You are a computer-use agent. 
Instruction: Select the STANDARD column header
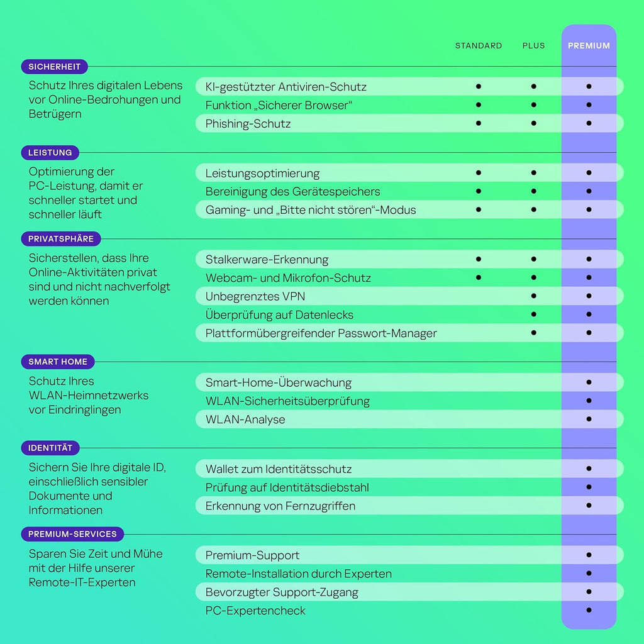pyautogui.click(x=479, y=46)
